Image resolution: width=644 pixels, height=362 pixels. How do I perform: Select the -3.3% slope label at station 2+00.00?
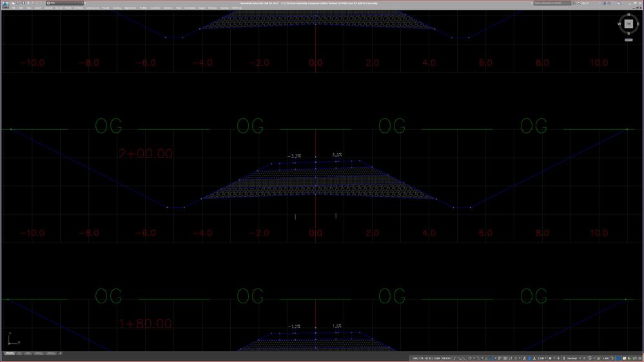point(294,156)
